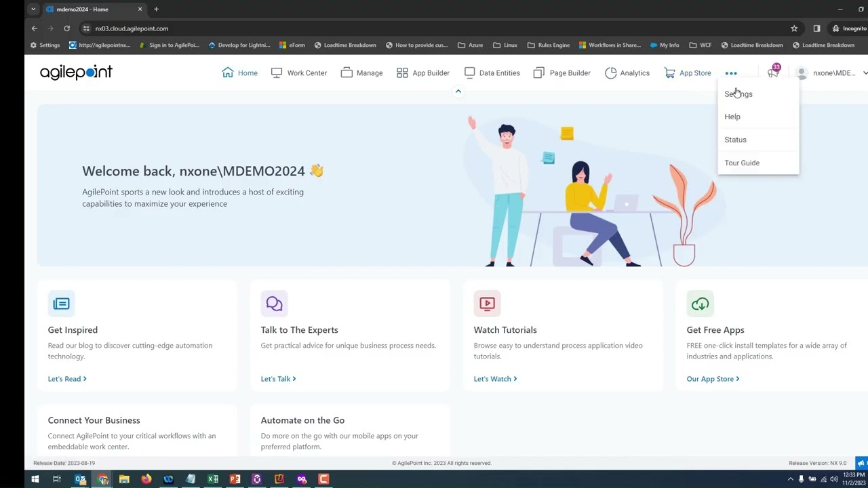Open File Explorer from the taskbar
Image resolution: width=868 pixels, height=488 pixels.
point(124,479)
